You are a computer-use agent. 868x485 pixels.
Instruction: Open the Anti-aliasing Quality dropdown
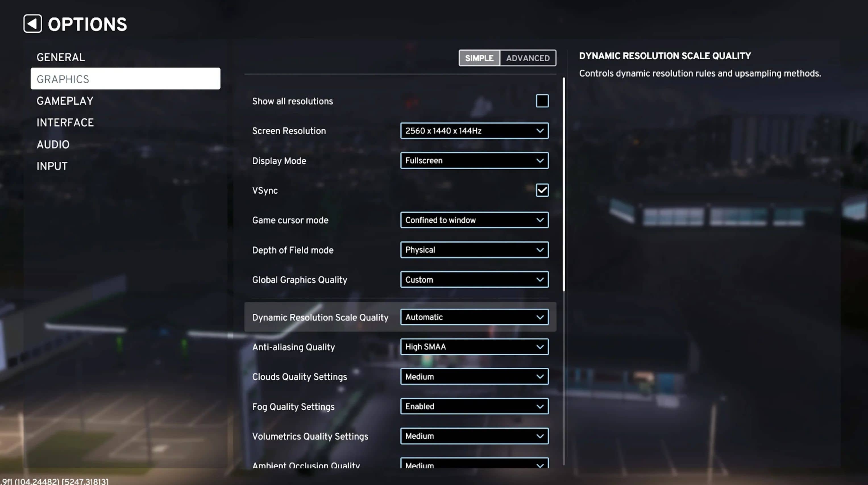(474, 346)
